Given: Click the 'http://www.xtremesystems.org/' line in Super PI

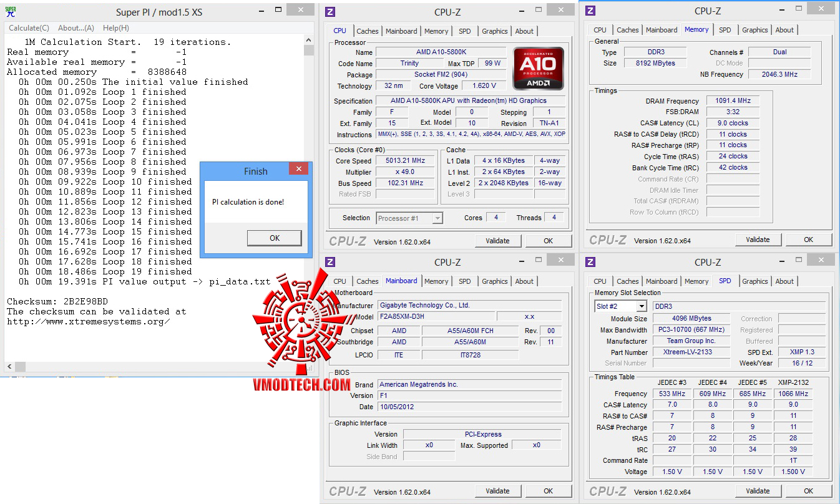Looking at the screenshot, I should click(88, 321).
